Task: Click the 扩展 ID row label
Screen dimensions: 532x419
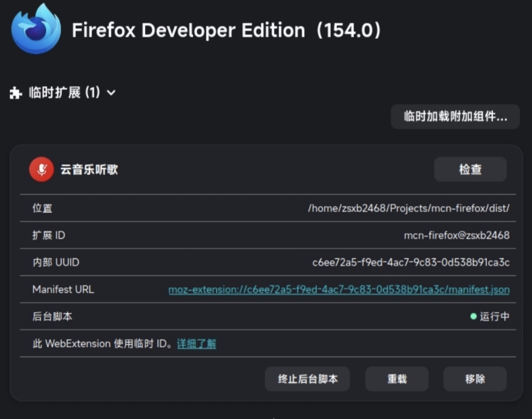Action: (49, 235)
